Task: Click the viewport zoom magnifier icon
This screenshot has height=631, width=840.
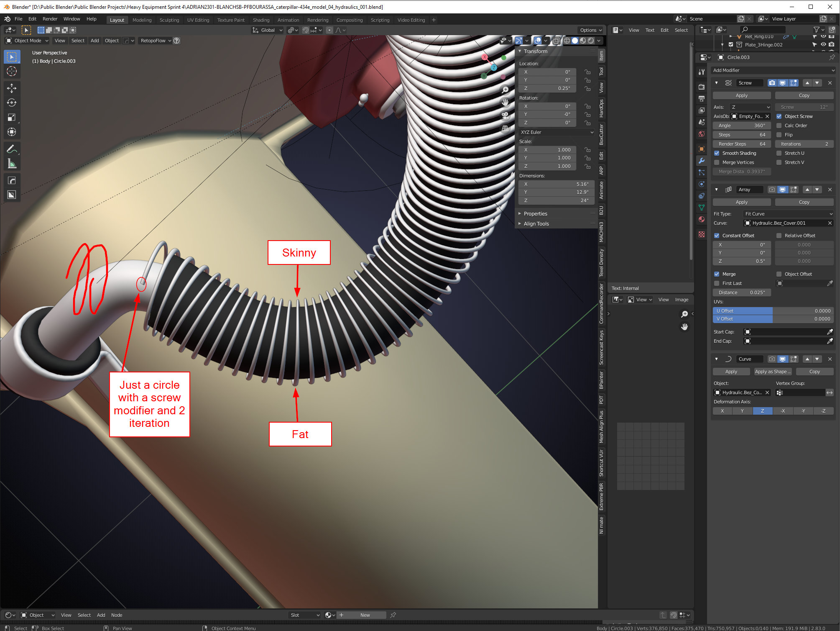Action: click(505, 90)
